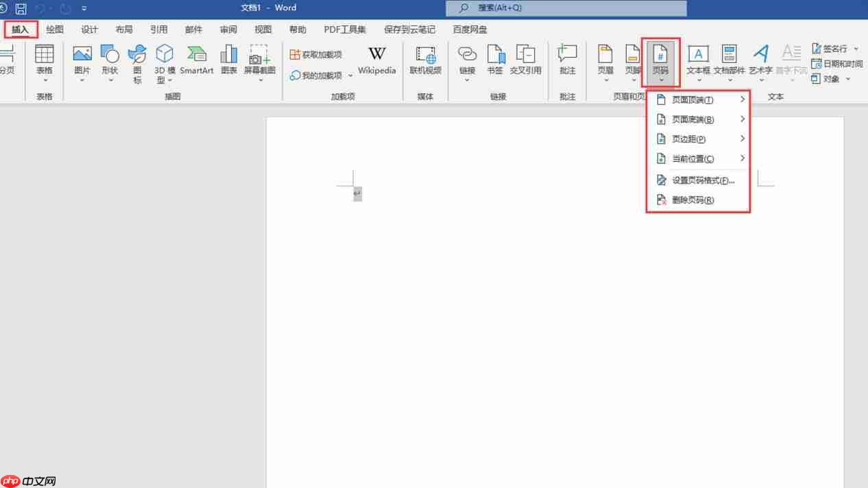Choose 页面顶端(T) from the page number menu
This screenshot has width=868, height=488.
click(x=698, y=100)
